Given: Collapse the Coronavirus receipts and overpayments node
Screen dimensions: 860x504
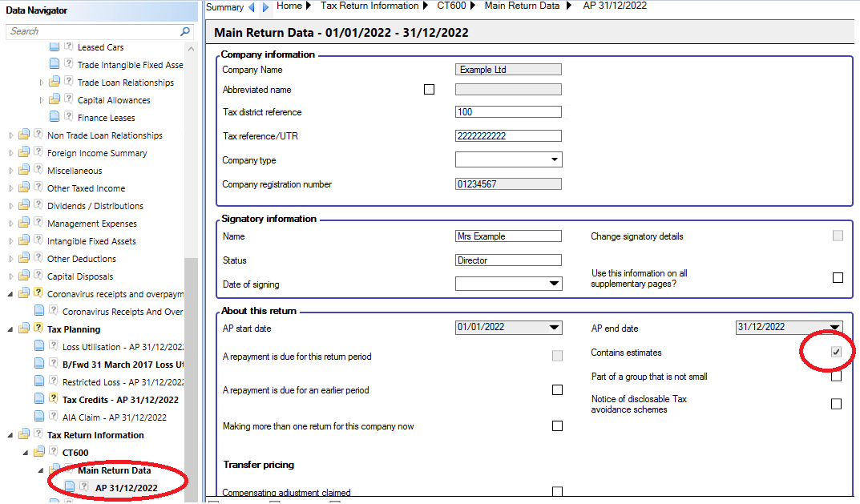Looking at the screenshot, I should point(10,294).
